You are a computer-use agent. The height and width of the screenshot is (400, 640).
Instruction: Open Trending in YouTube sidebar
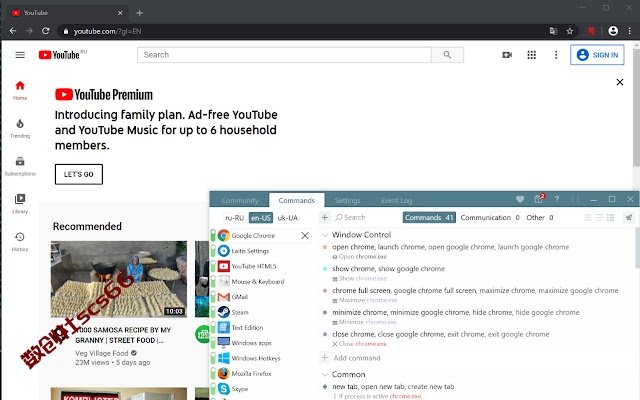[20, 128]
